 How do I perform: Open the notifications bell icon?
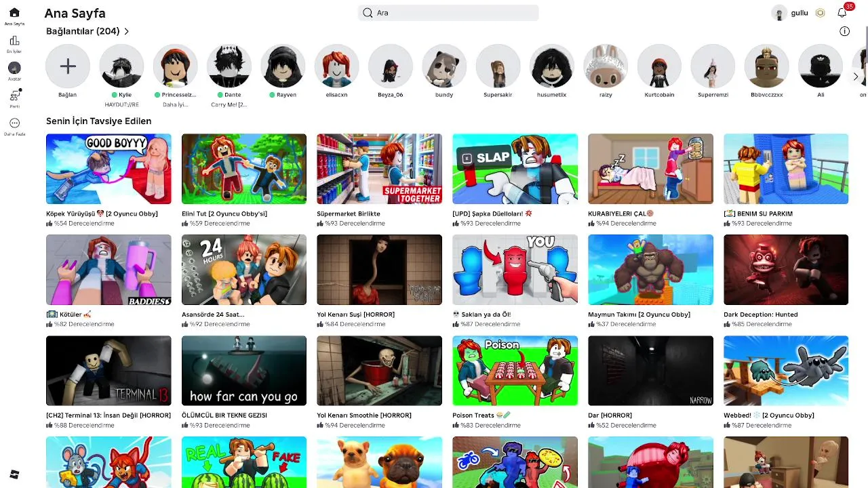[x=842, y=13]
